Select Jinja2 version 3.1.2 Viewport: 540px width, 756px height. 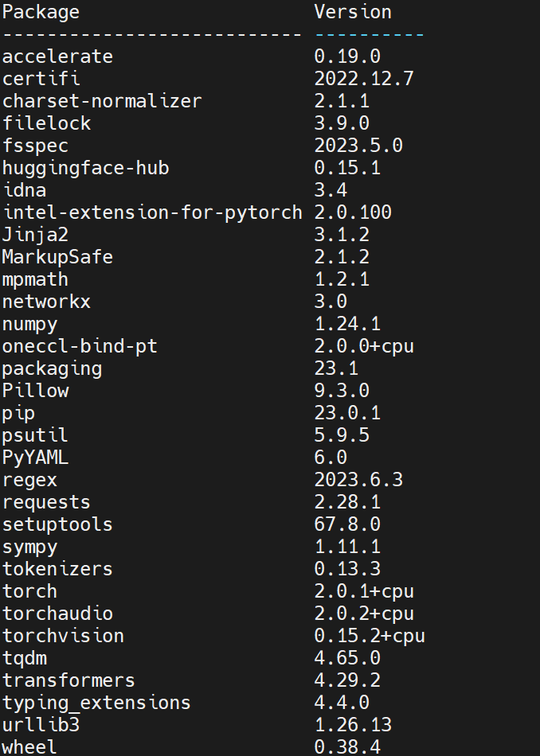tap(342, 234)
